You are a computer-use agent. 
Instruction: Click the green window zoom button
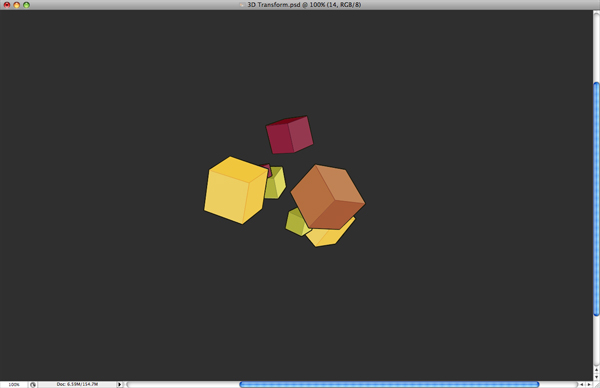coord(26,5)
